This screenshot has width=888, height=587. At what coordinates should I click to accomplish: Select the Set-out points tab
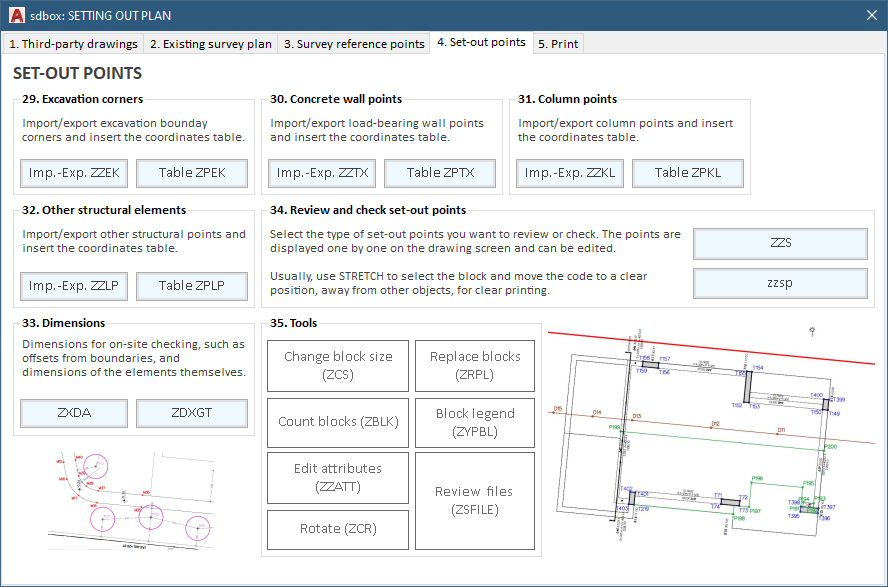481,42
